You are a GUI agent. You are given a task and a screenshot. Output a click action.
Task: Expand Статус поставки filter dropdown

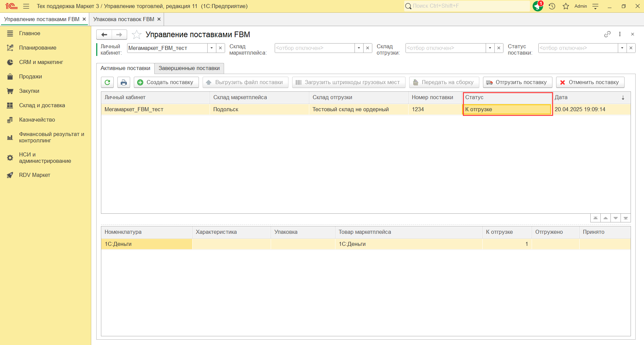pos(622,48)
